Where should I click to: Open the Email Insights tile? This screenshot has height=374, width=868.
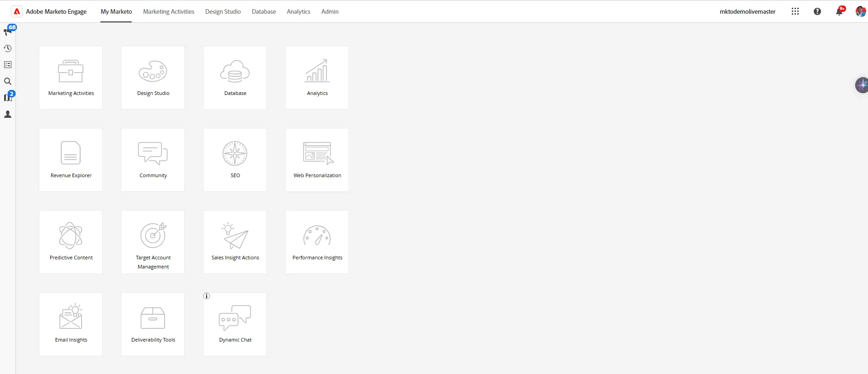point(71,324)
